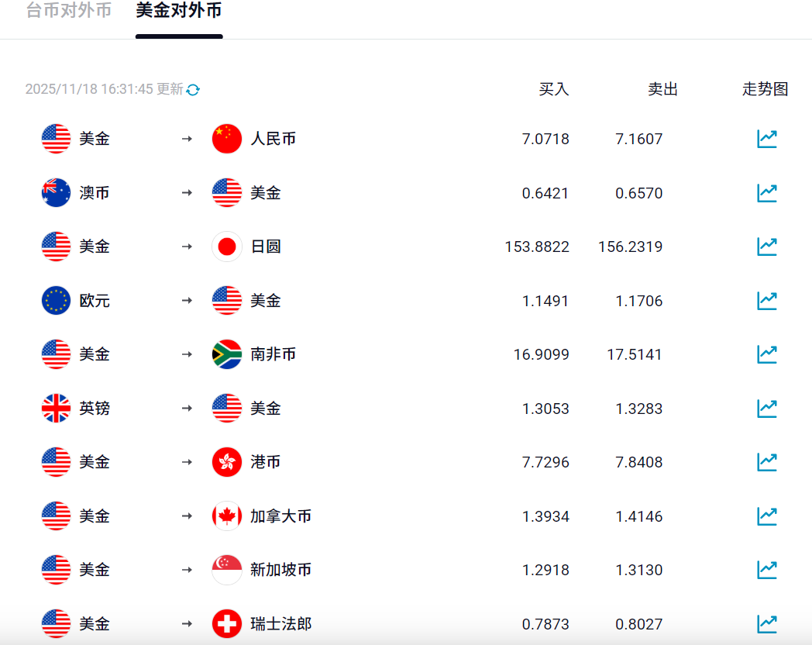This screenshot has width=812, height=645.
Task: Open the trend chart for 美金 to 南非币
Action: [x=766, y=354]
